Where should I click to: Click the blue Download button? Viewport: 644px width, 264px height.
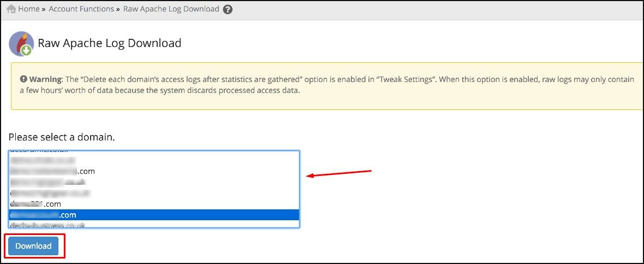click(x=33, y=246)
